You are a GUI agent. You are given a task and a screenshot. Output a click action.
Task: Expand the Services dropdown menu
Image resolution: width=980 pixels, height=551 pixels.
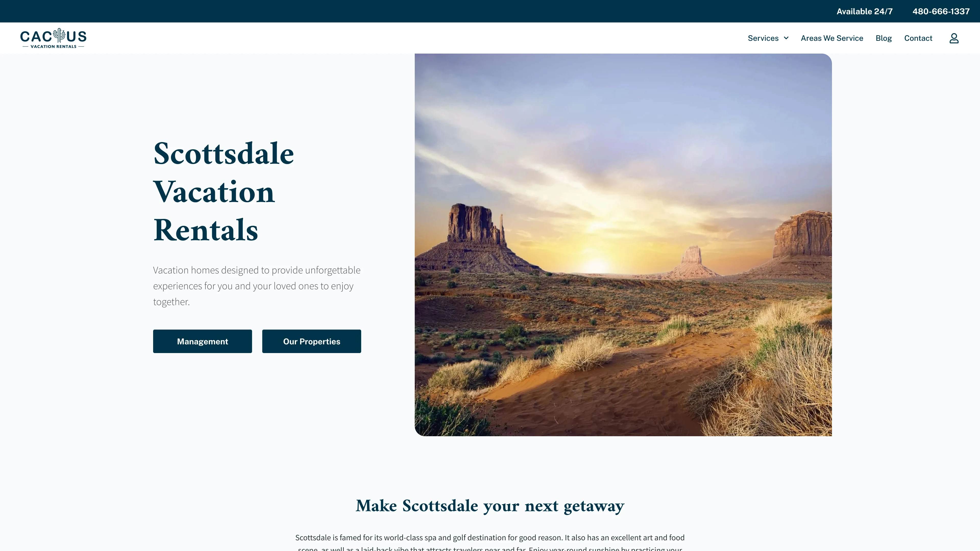(767, 38)
